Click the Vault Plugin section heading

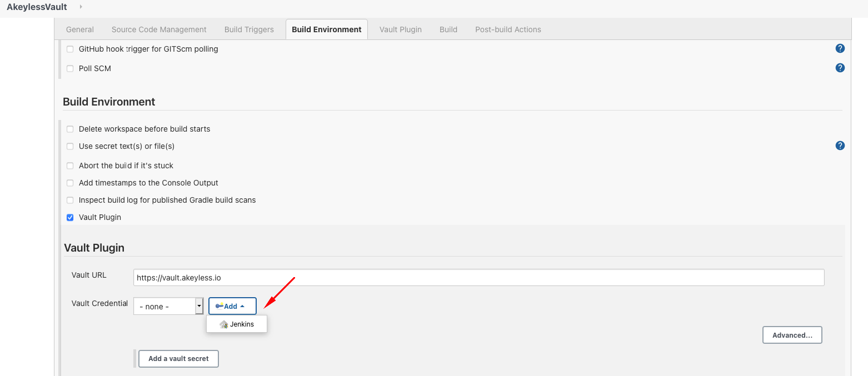pos(94,248)
